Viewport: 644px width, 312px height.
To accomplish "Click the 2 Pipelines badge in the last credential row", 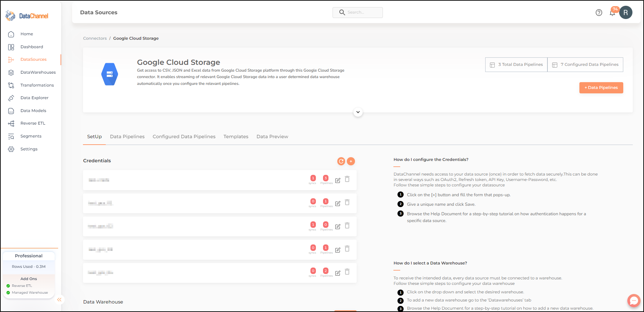I will click(326, 271).
